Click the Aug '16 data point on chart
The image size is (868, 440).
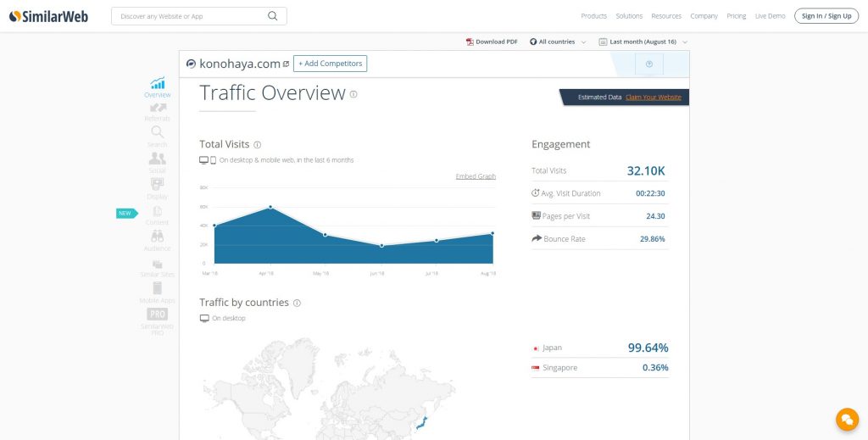pos(492,233)
